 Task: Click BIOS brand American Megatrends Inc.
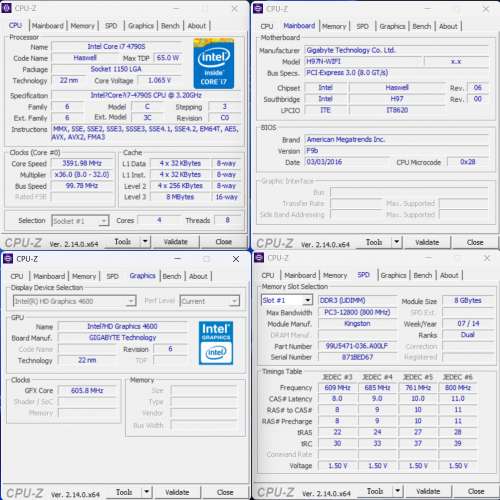[397, 139]
